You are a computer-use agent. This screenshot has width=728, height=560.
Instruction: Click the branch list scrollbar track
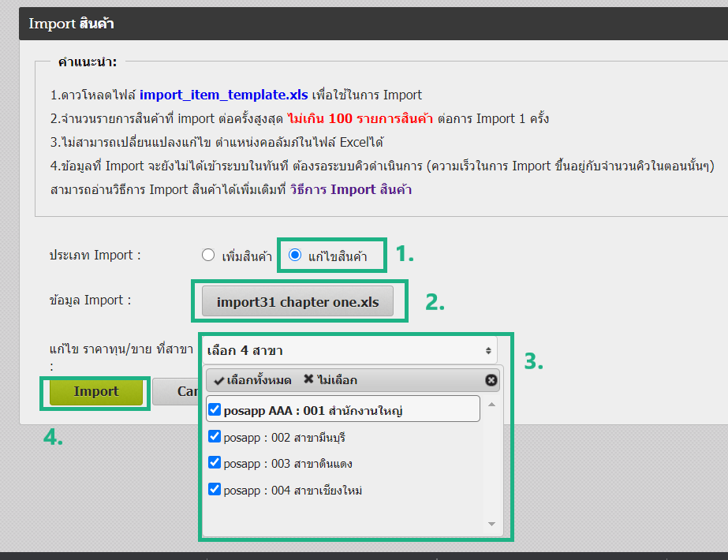click(491, 465)
